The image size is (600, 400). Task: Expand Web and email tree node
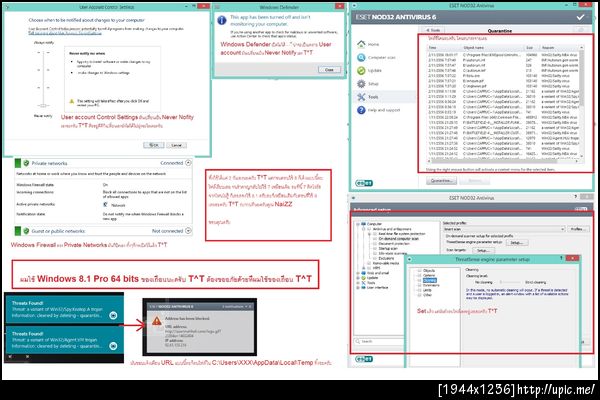358,273
